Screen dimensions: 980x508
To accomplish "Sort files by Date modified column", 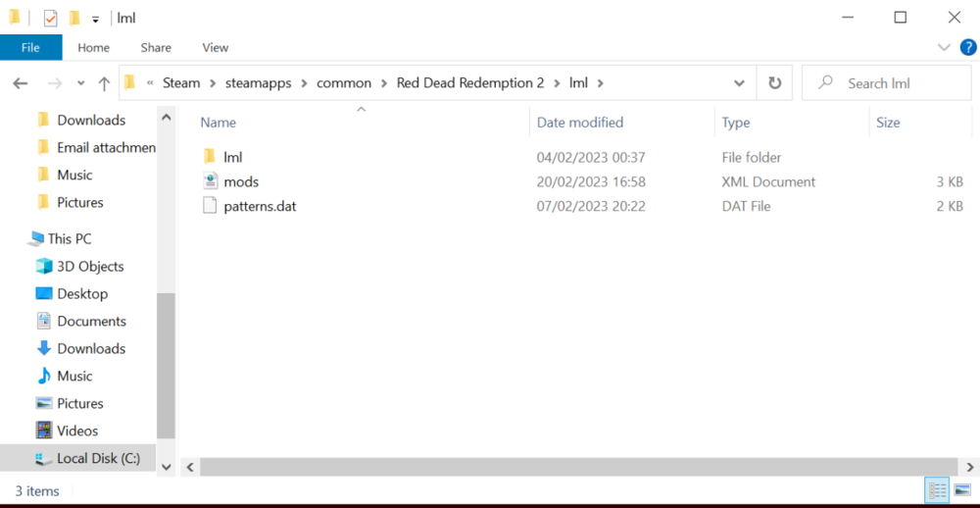I will click(x=580, y=123).
